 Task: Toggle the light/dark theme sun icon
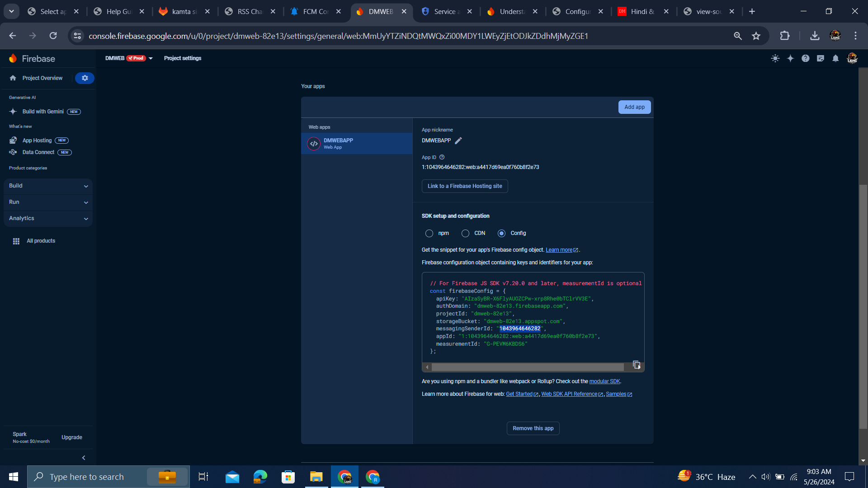[x=775, y=58]
